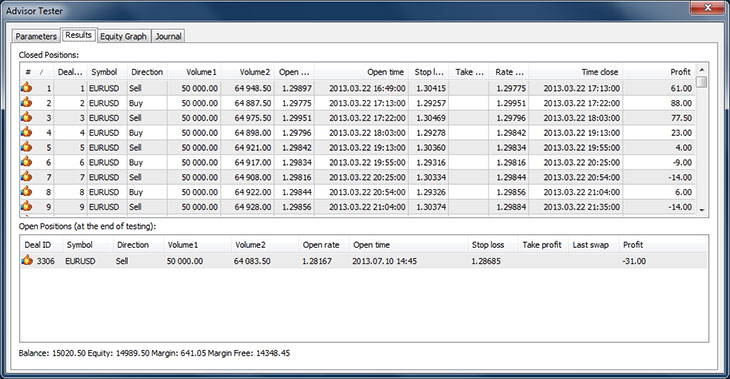
Task: Click the Stop l... column header
Action: tap(429, 72)
